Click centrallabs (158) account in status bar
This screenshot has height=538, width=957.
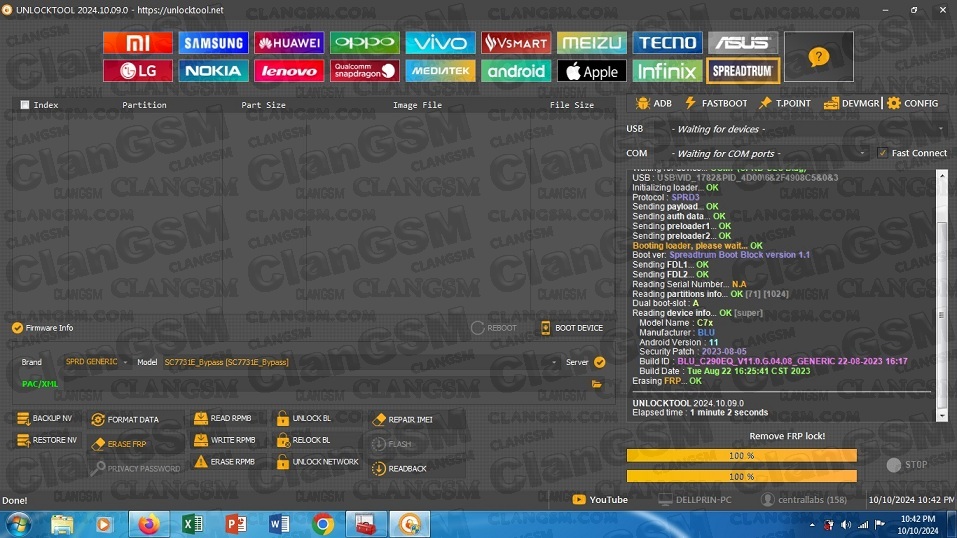click(x=804, y=500)
